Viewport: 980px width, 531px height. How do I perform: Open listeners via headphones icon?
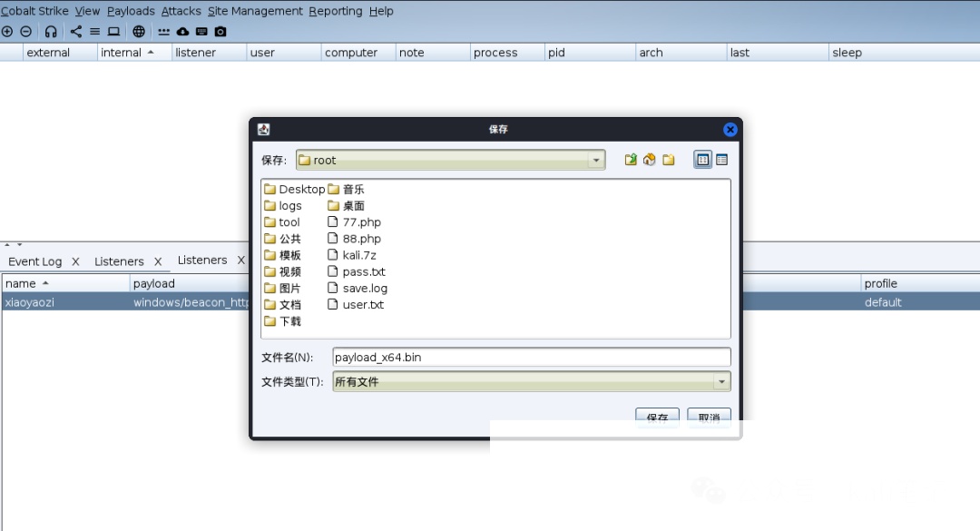[x=51, y=31]
